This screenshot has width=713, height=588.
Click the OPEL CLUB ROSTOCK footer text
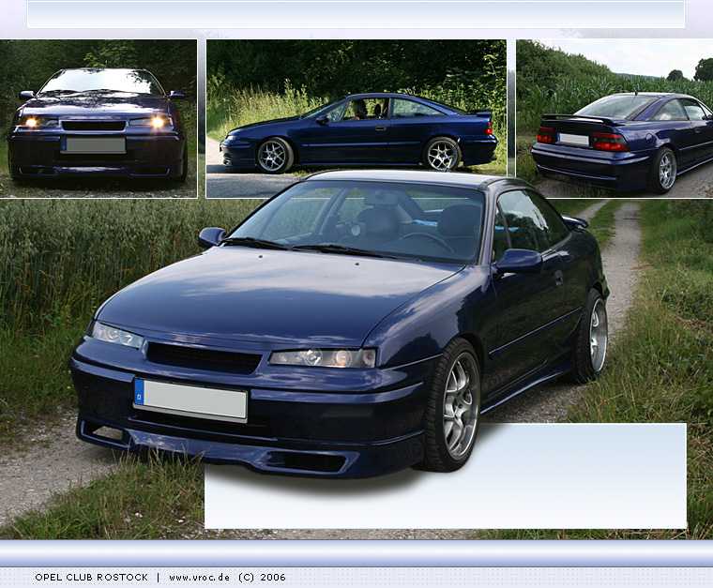point(91,578)
